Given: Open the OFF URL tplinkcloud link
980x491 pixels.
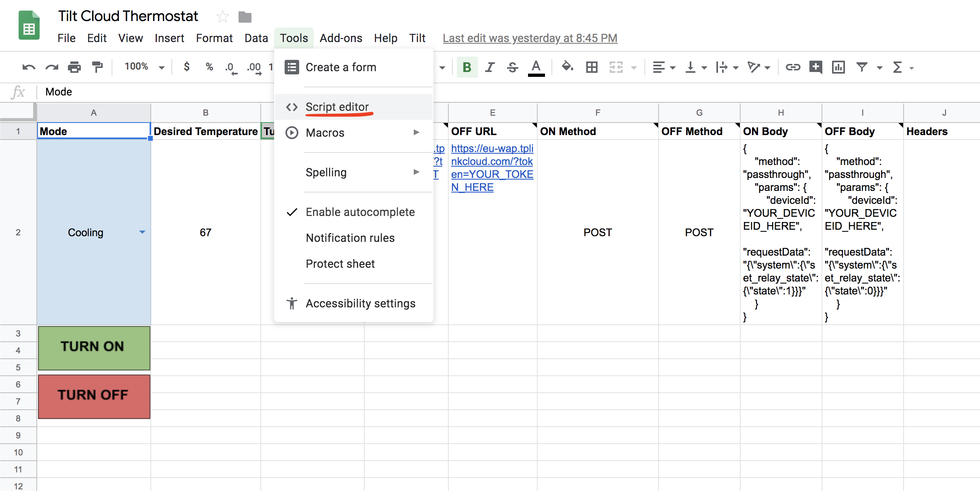Looking at the screenshot, I should [492, 168].
